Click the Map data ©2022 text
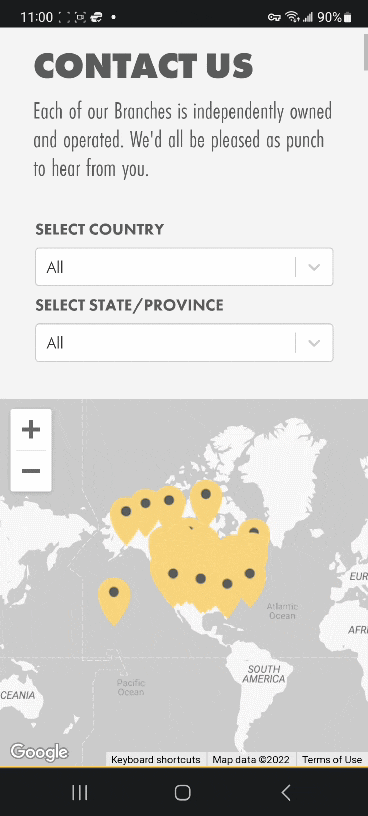The width and height of the screenshot is (368, 816). pyautogui.click(x=251, y=760)
